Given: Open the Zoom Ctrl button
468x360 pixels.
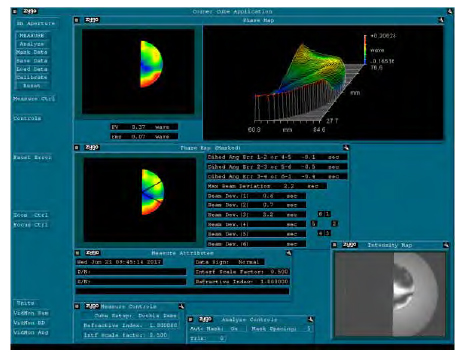Looking at the screenshot, I should (31, 215).
